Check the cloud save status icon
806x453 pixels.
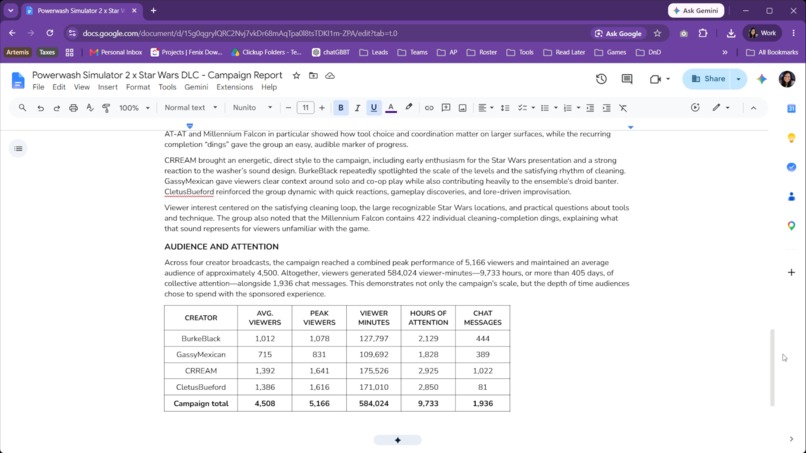(330, 76)
